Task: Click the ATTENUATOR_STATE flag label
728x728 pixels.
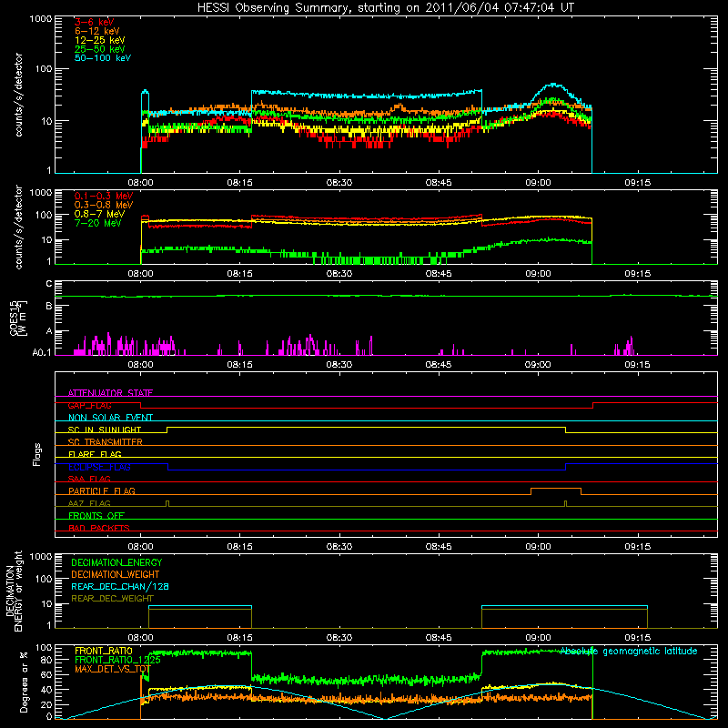Action: (x=110, y=393)
